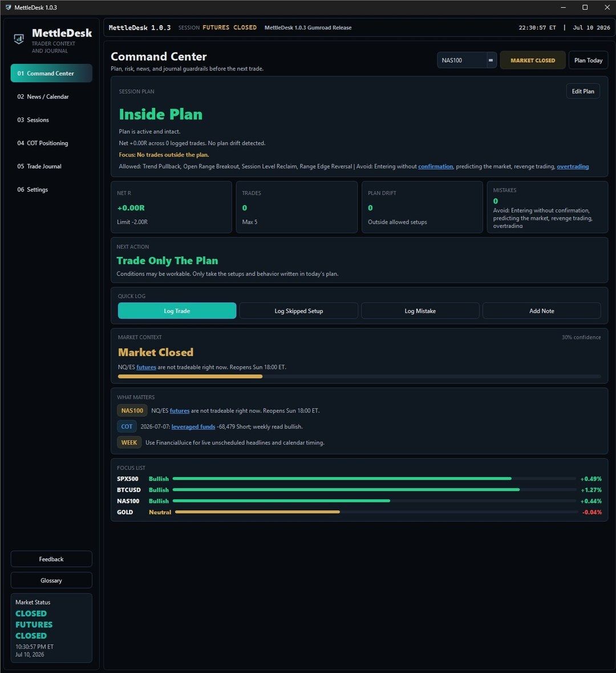616x673 pixels.
Task: Click the Plan Today button
Action: (x=588, y=60)
